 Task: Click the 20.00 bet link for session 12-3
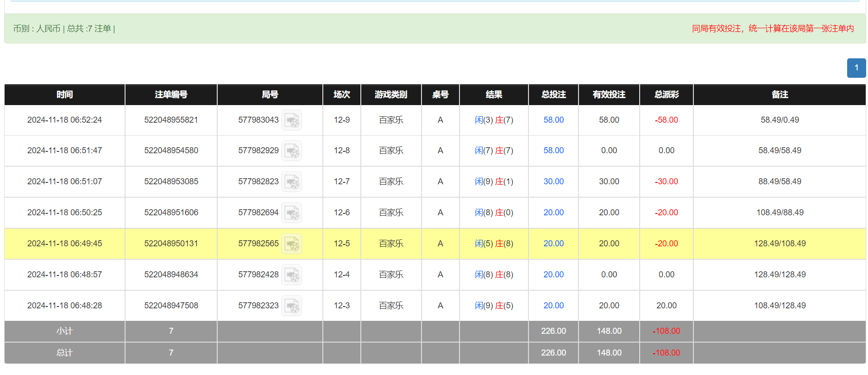(554, 306)
